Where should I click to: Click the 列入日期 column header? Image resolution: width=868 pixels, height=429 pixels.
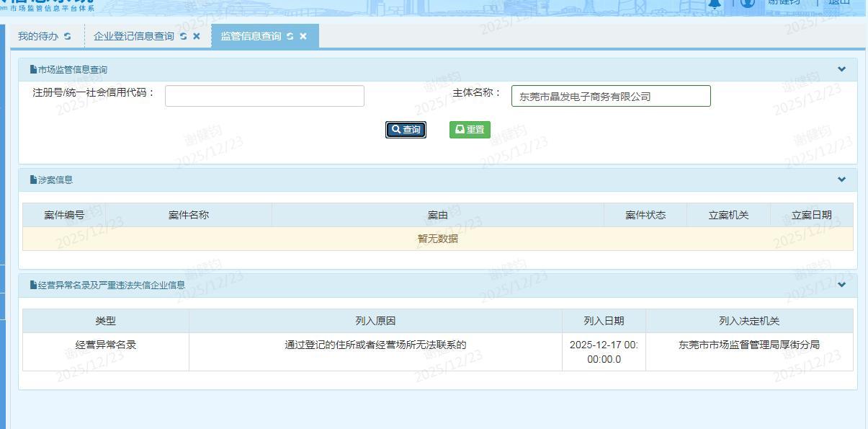pyautogui.click(x=604, y=321)
